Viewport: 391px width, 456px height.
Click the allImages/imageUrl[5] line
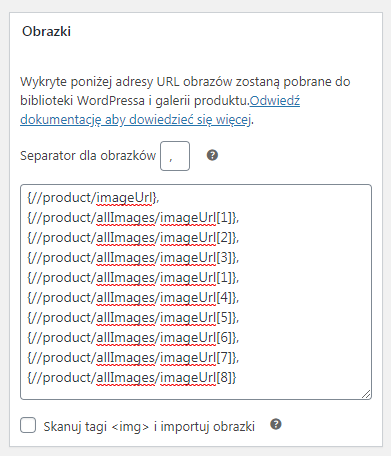[133, 318]
